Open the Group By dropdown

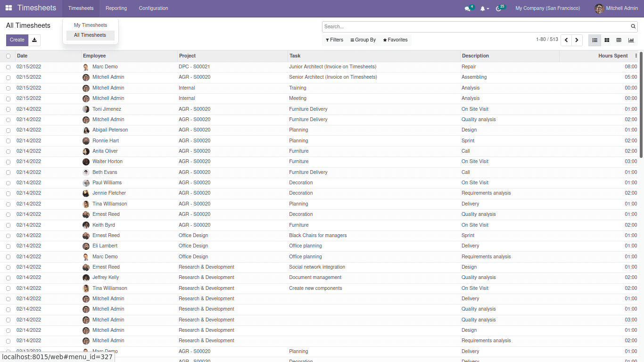point(363,40)
